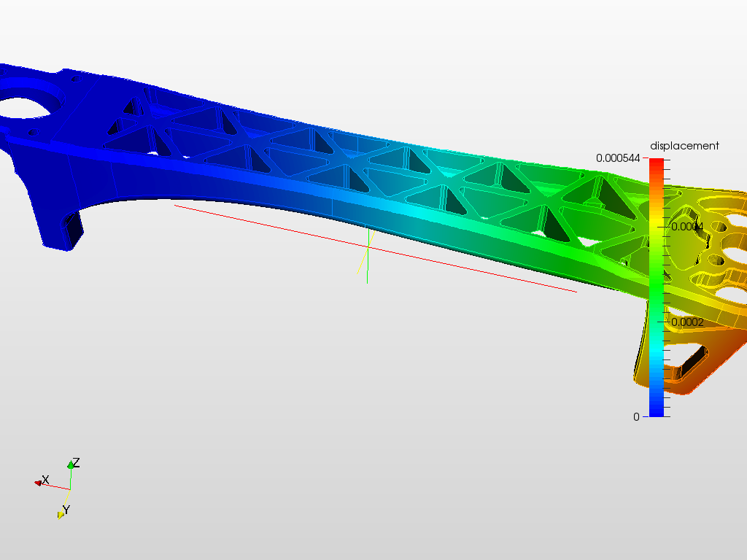Click the maximum value 0.000544 label
The height and width of the screenshot is (560, 747).
tap(618, 158)
